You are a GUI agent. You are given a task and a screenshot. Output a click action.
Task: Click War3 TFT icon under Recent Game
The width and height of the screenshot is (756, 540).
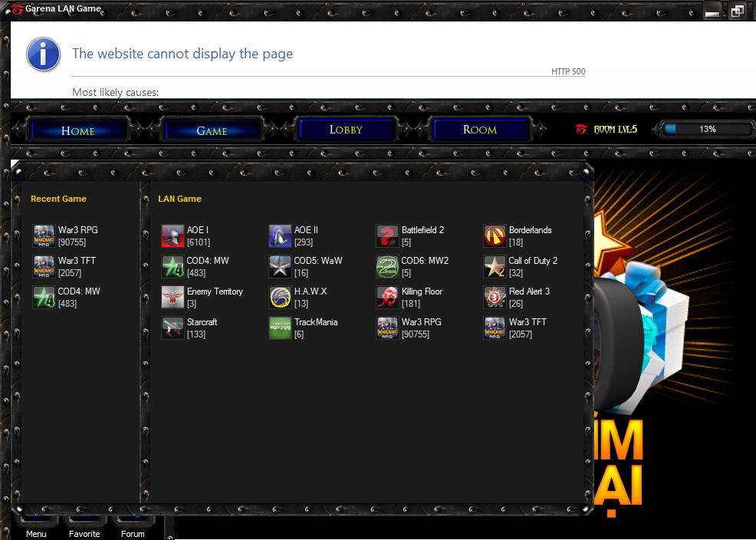click(44, 267)
